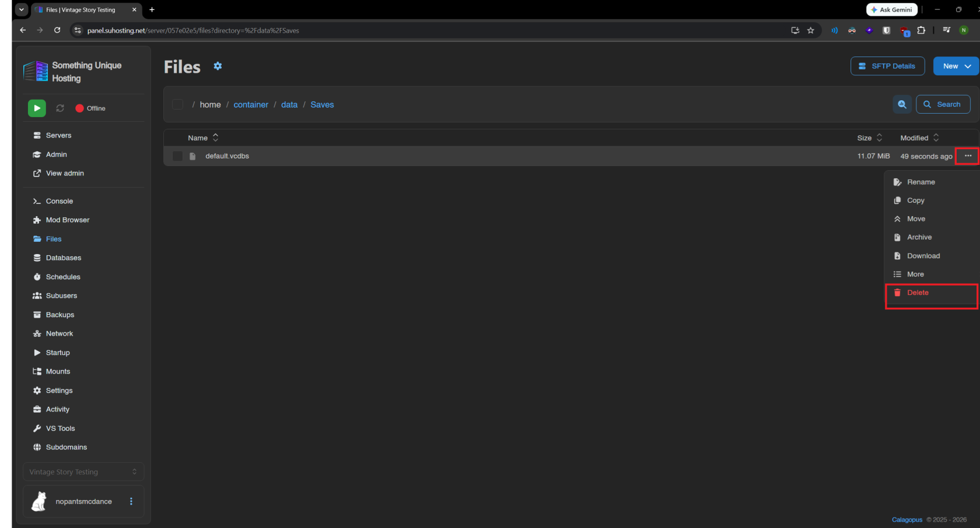Viewport: 980px width, 528px height.
Task: Sort files by Size
Action: tap(870, 138)
